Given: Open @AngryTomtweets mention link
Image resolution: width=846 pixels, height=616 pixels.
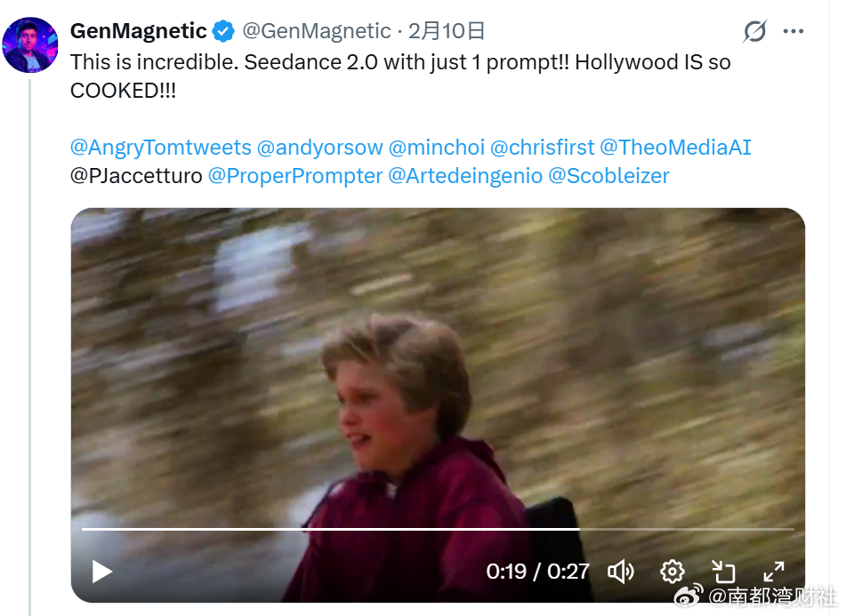Looking at the screenshot, I should [161, 148].
